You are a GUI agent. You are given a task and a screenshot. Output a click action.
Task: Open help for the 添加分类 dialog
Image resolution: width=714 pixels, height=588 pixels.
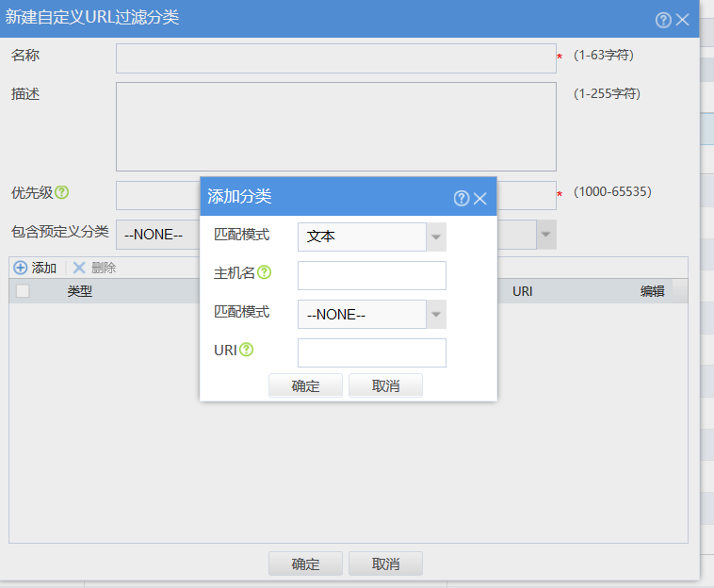click(461, 198)
